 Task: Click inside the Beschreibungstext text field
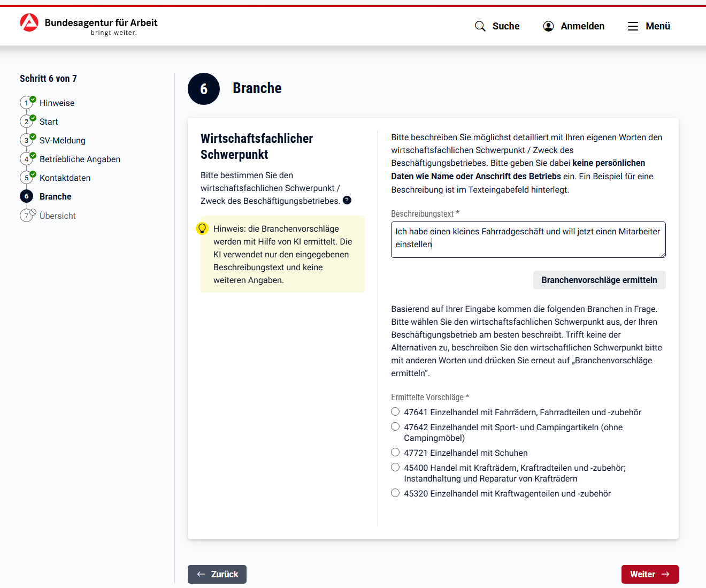(x=528, y=239)
